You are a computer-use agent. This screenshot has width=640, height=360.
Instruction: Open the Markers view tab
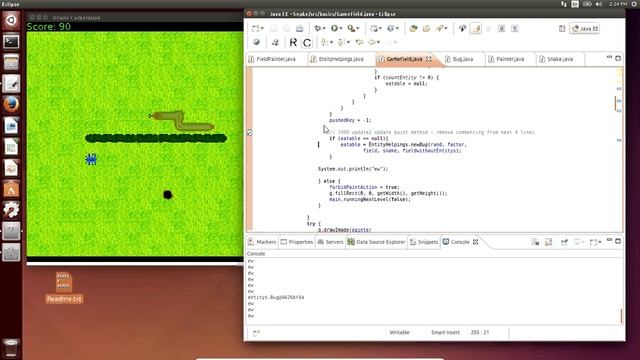pos(262,242)
